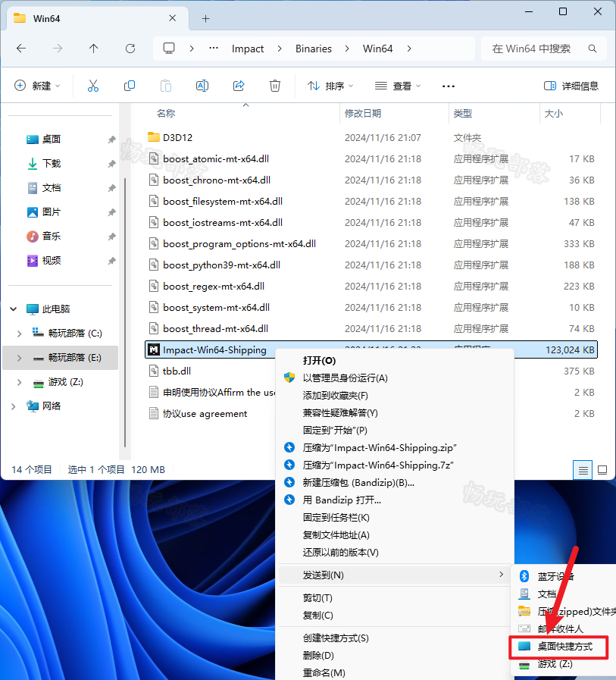Click the Rename icon in toolbar

(202, 86)
